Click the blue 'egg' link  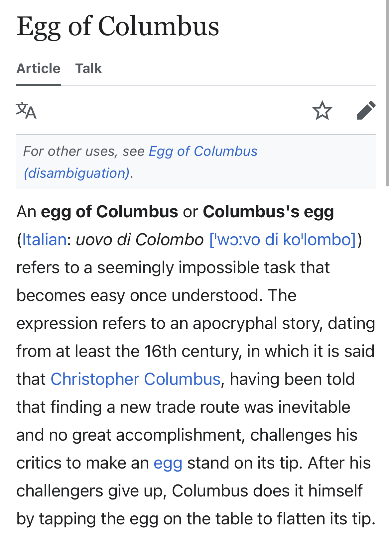pos(168,463)
